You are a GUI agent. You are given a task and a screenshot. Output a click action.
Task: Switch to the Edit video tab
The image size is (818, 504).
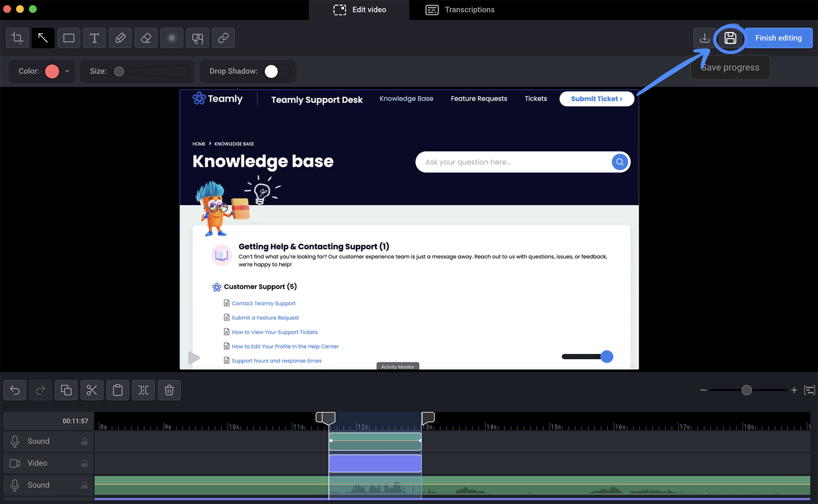359,10
